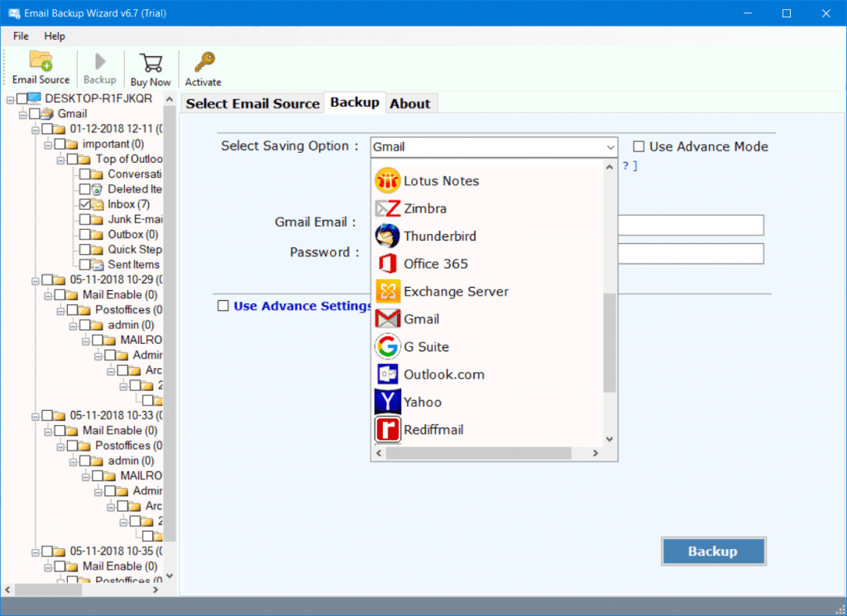The width and height of the screenshot is (847, 616).
Task: Select Lotus Notes from the saving options list
Action: (x=440, y=180)
